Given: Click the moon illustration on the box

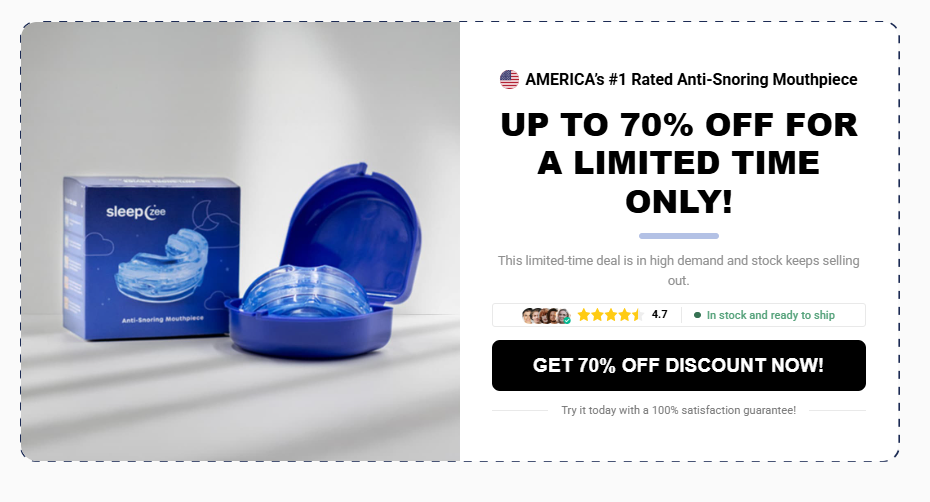Looking at the screenshot, I should point(203,215).
